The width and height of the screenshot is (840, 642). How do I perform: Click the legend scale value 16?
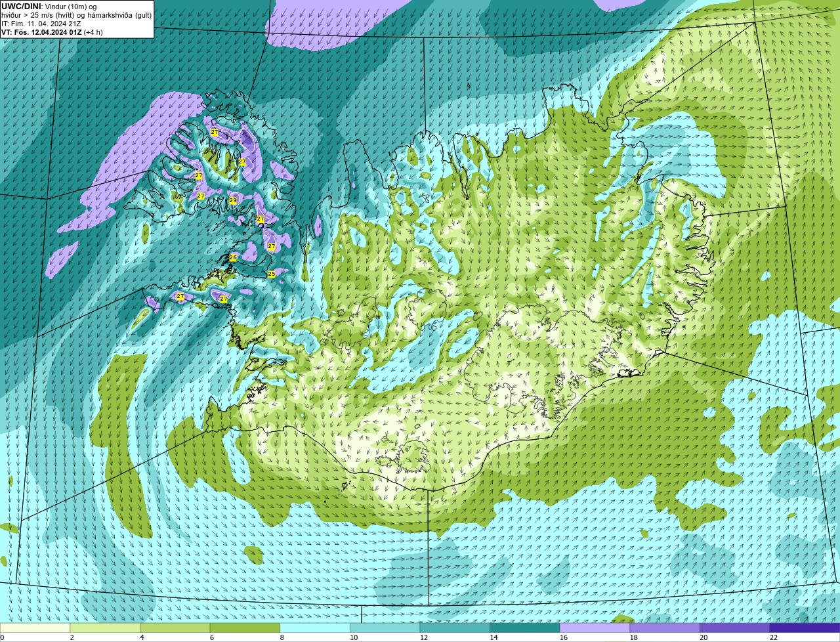point(564,637)
